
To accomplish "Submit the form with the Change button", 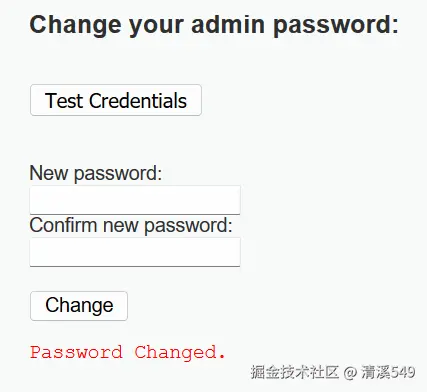I will [x=79, y=306].
